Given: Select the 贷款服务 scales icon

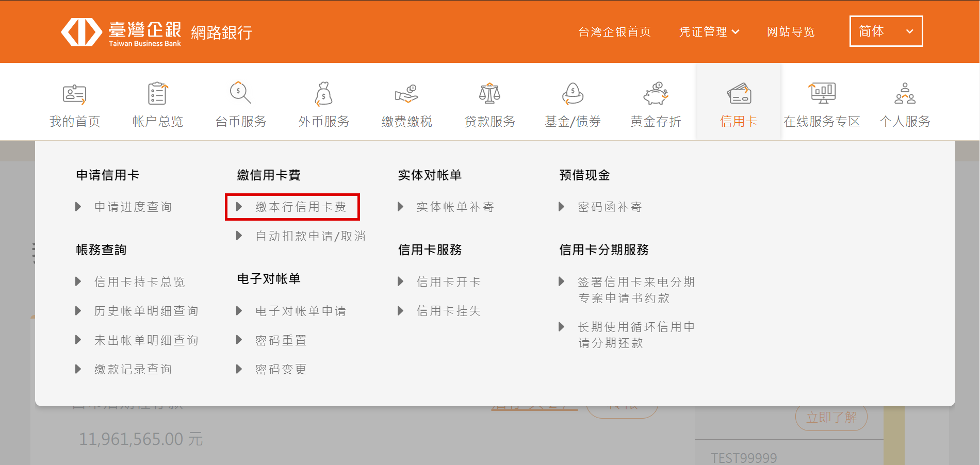Looking at the screenshot, I should click(489, 94).
